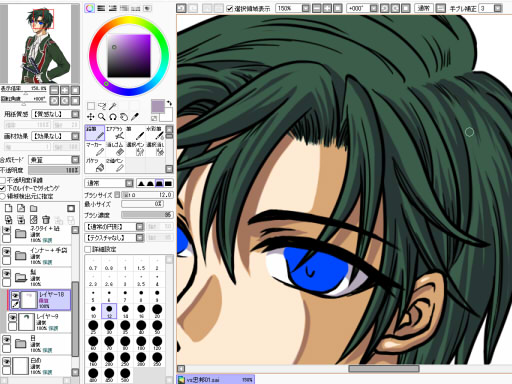Uncheck clip with layer below (下のレイヤーでクリッピング)
The width and height of the screenshot is (512, 384).
3,188
